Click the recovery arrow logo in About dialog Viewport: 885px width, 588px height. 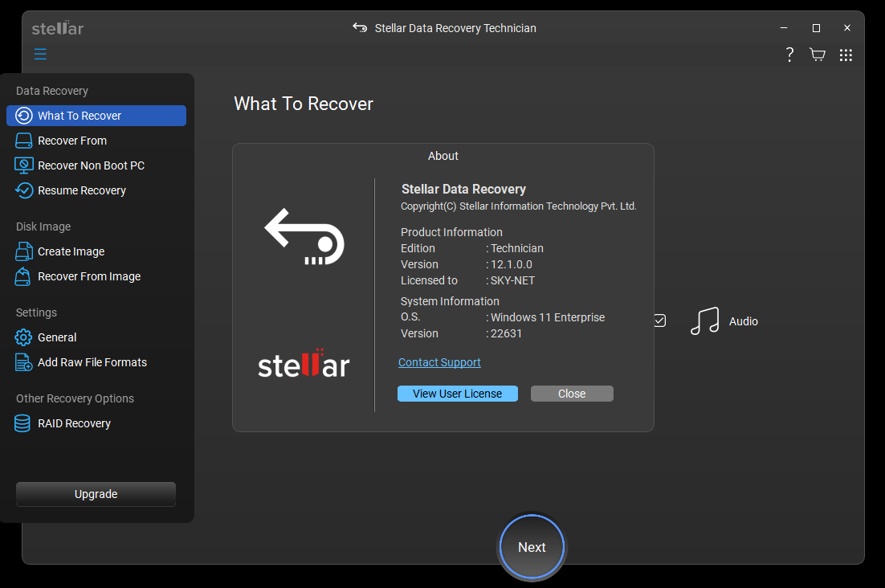304,237
